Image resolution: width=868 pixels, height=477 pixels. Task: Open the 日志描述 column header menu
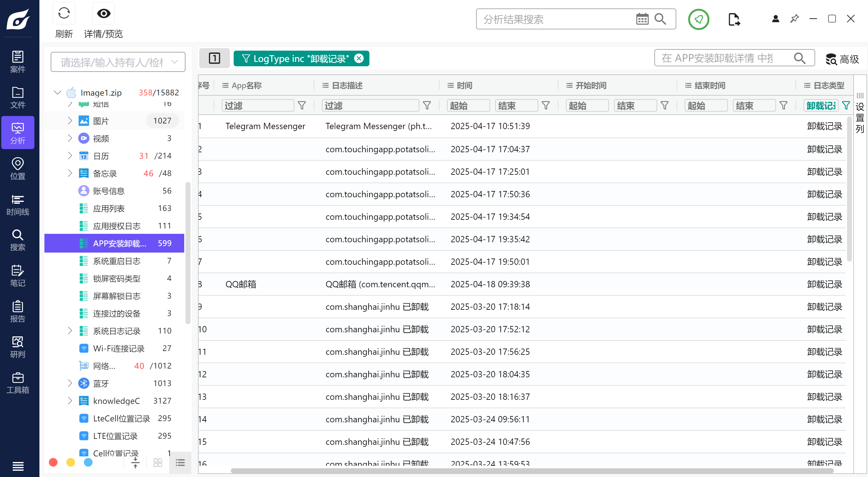click(x=325, y=86)
